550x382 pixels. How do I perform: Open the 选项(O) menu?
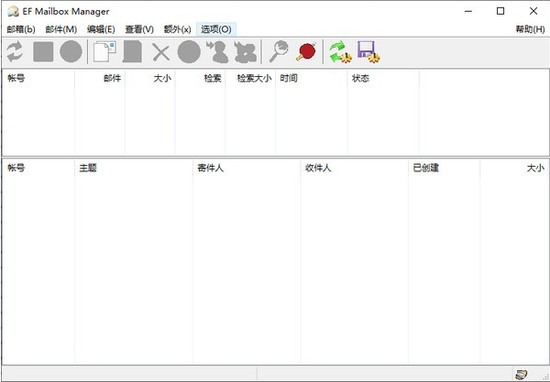click(216, 29)
